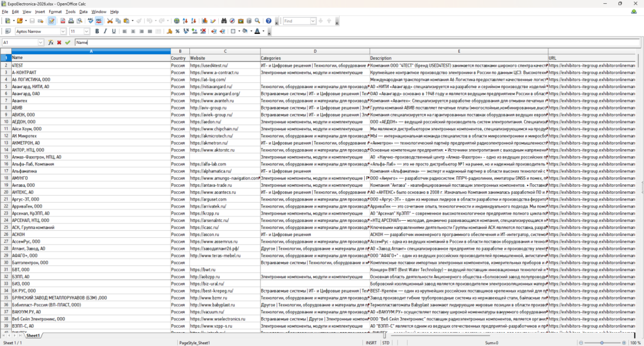Viewport: 644px width, 346px height.
Task: Click column header C
Action: coord(225,51)
